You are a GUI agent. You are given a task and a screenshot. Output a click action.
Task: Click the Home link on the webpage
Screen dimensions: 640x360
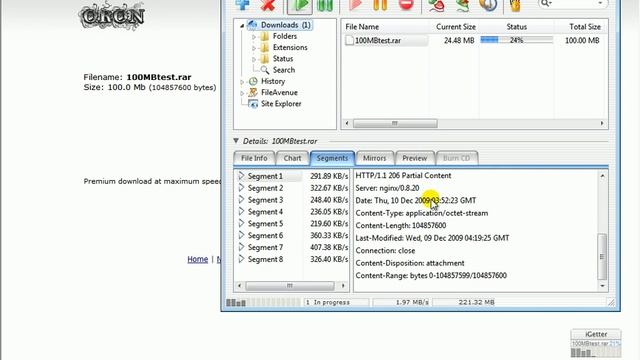coord(198,259)
